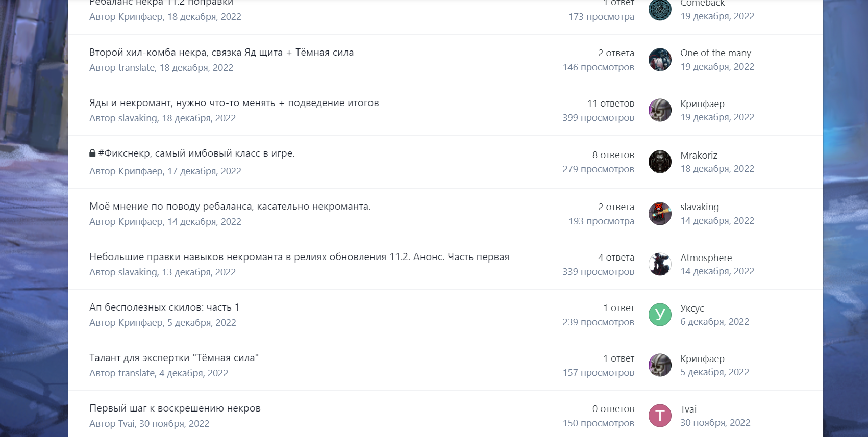This screenshot has height=437, width=868.
Task: Open green У avatar of Уксус
Action: [x=660, y=315]
